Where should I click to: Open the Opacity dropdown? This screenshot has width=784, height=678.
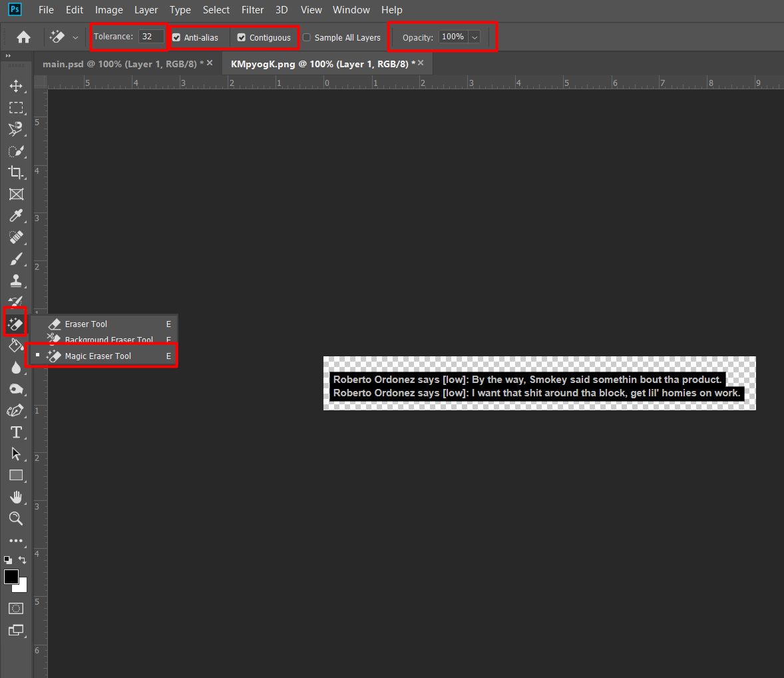(x=474, y=37)
